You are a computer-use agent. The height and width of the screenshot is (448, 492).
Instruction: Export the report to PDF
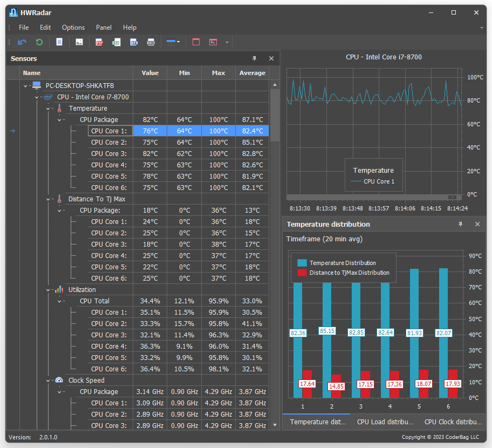click(x=99, y=42)
